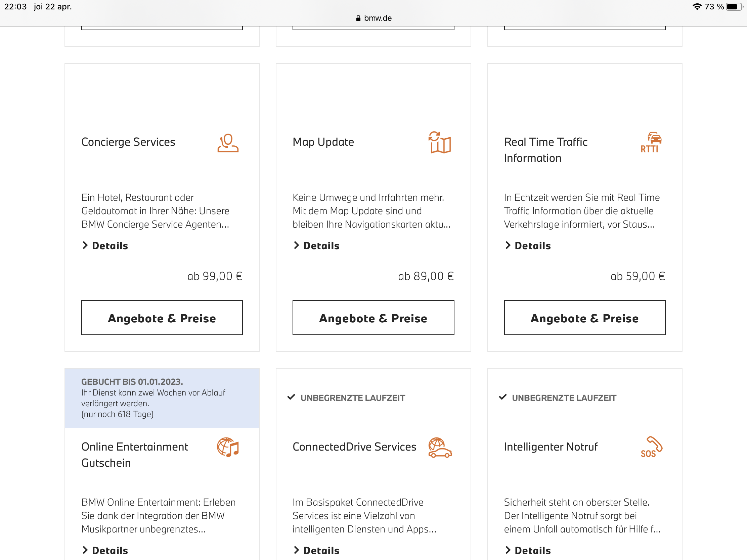
Task: Tap the battery indicator icon
Action: click(734, 7)
